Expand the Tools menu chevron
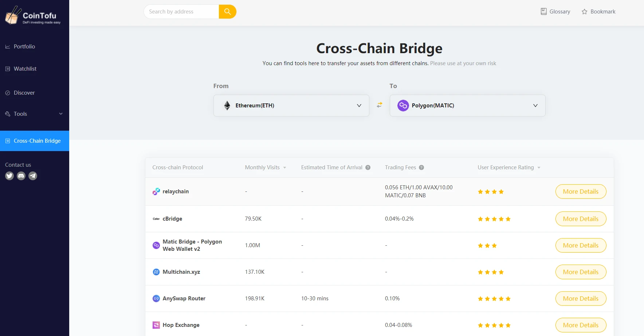Image resolution: width=644 pixels, height=336 pixels. pyautogui.click(x=61, y=114)
